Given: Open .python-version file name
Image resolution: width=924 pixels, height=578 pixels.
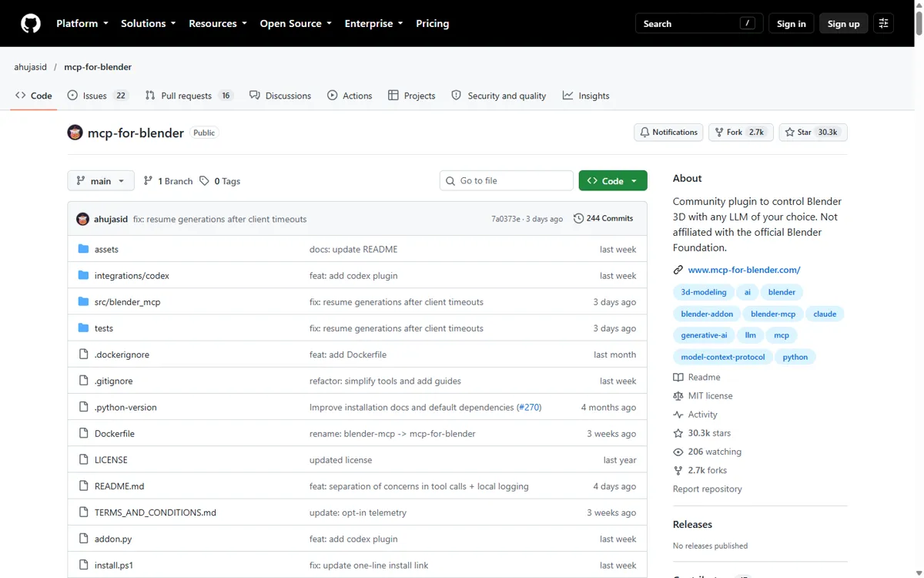Looking at the screenshot, I should (x=126, y=407).
